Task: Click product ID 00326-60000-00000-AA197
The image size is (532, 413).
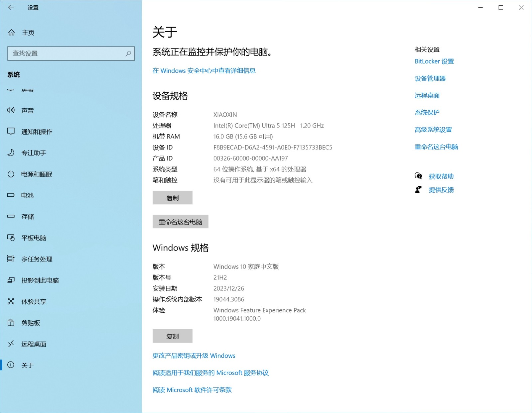Action: point(250,158)
